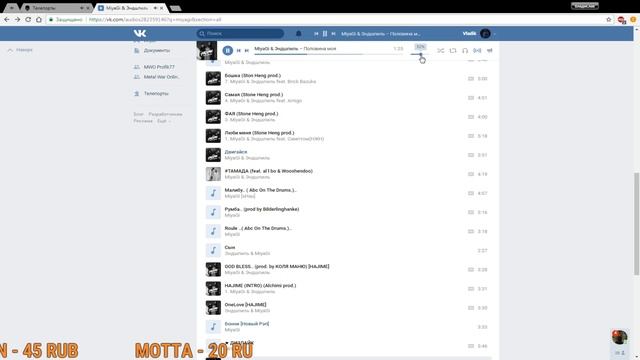Click the music note icon beside Сын
The height and width of the screenshot is (360, 640).
coord(213,250)
